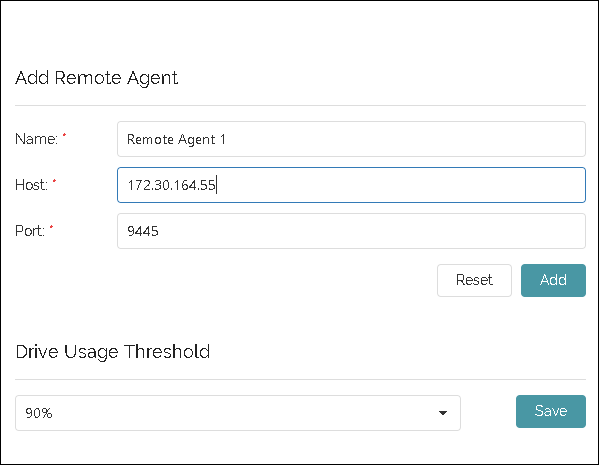Click the red asterisk beside Port
599x465 pixels.
pos(51,227)
